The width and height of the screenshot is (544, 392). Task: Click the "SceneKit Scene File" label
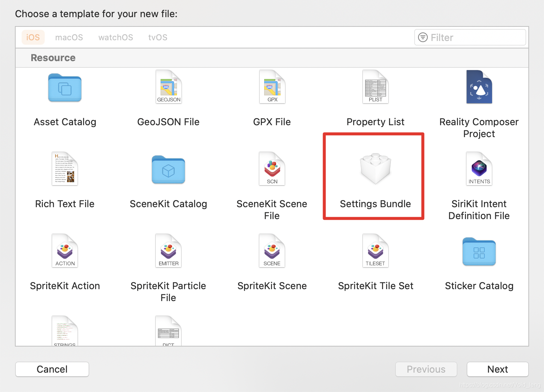272,210
